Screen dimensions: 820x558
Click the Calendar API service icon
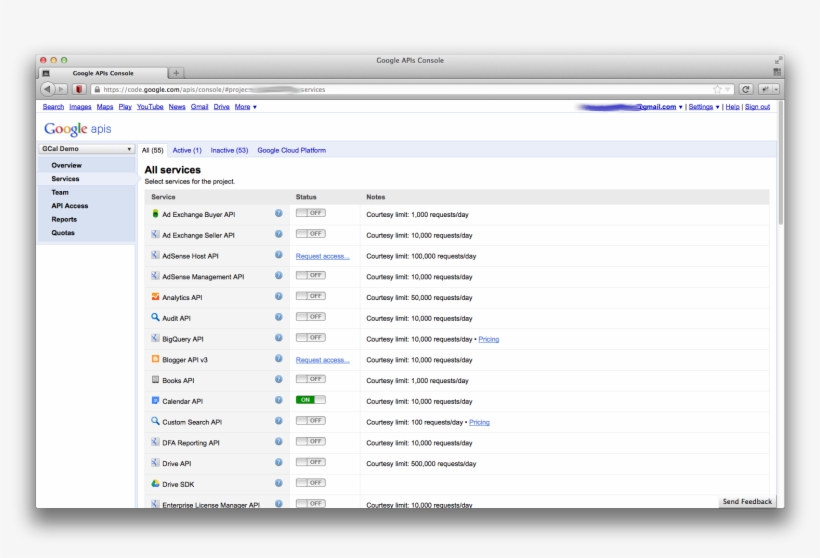coord(155,400)
